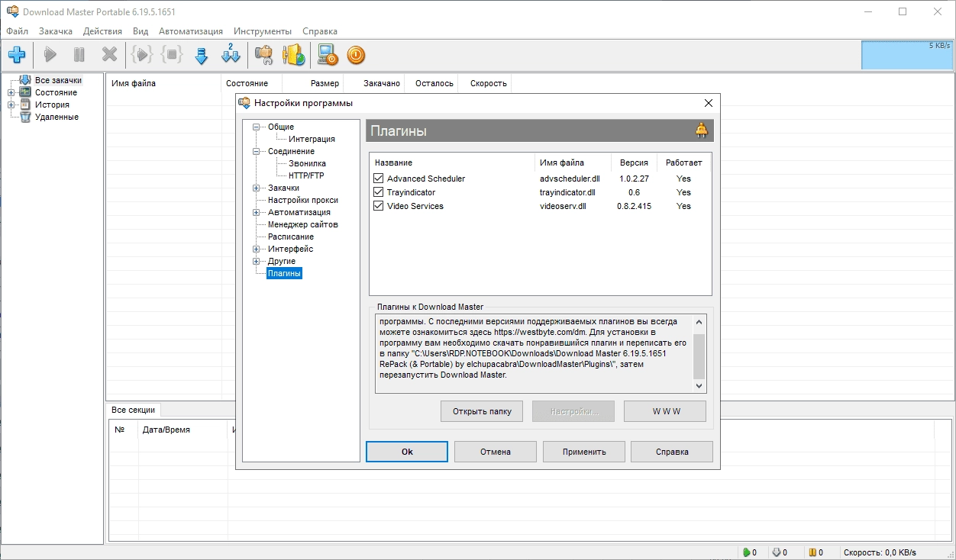
Task: Uncheck the Video Services plugin checkbox
Action: [x=378, y=206]
